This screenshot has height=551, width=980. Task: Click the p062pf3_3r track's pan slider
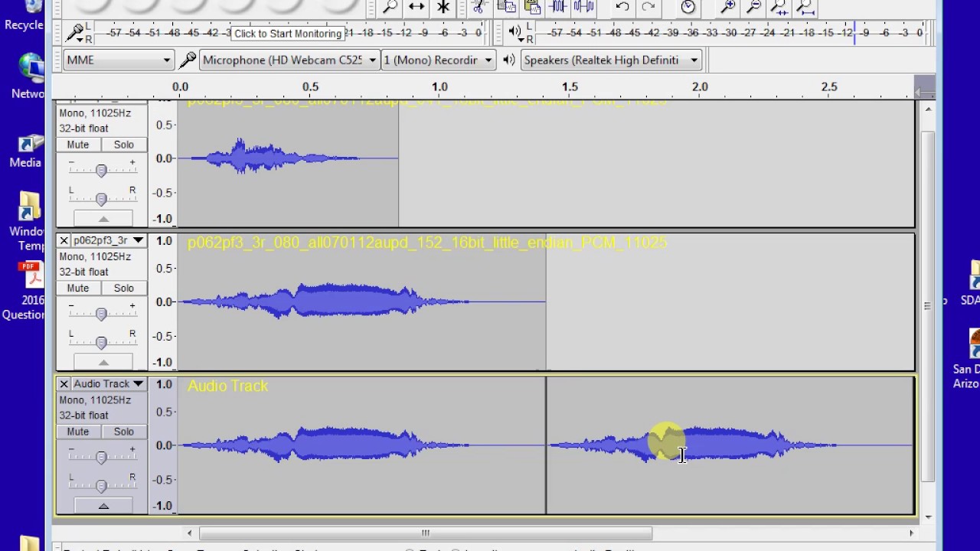[x=101, y=342]
